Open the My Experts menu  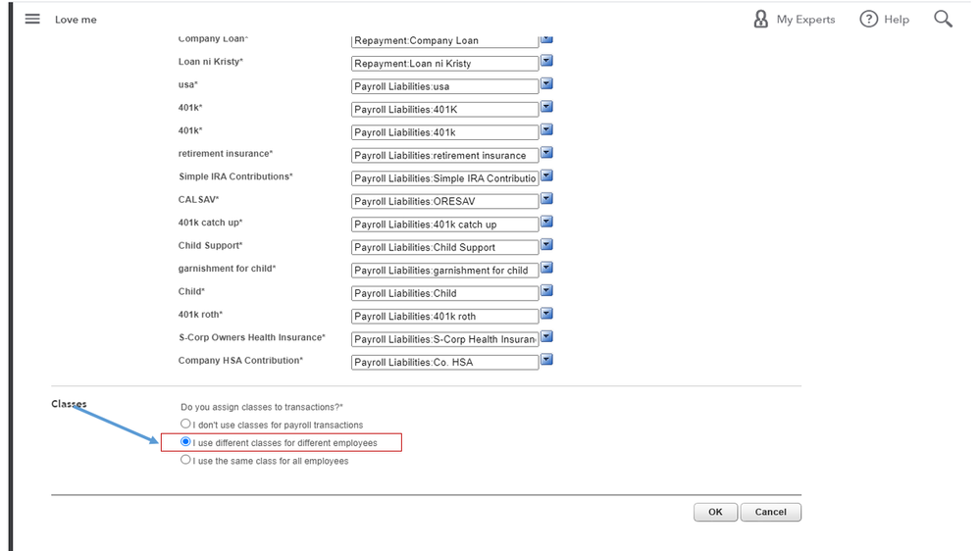click(x=805, y=20)
